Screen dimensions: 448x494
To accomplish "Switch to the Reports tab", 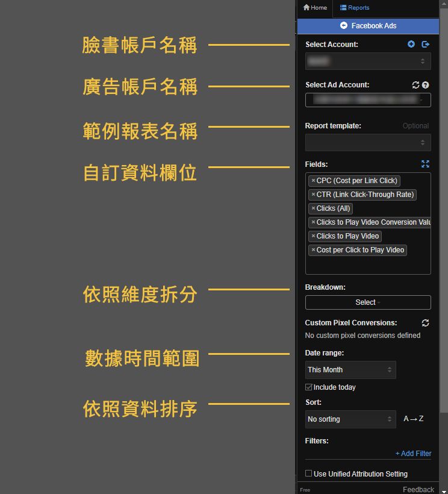I will pos(355,8).
